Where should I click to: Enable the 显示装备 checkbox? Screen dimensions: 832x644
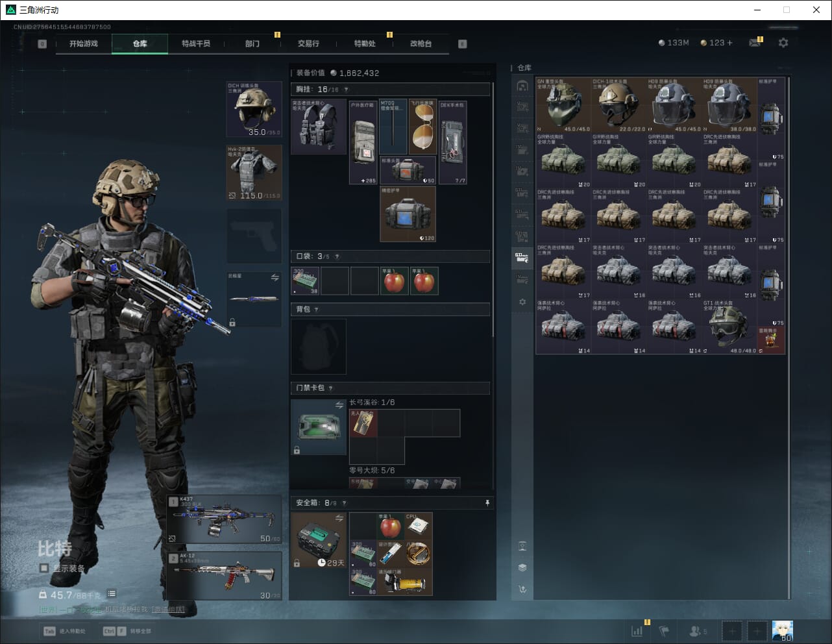[44, 568]
